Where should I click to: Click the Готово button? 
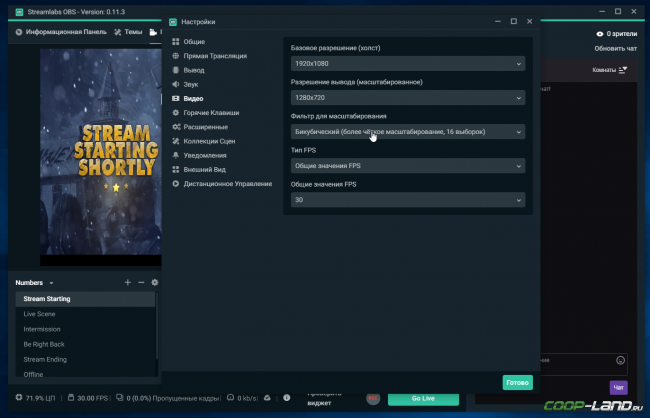(518, 383)
